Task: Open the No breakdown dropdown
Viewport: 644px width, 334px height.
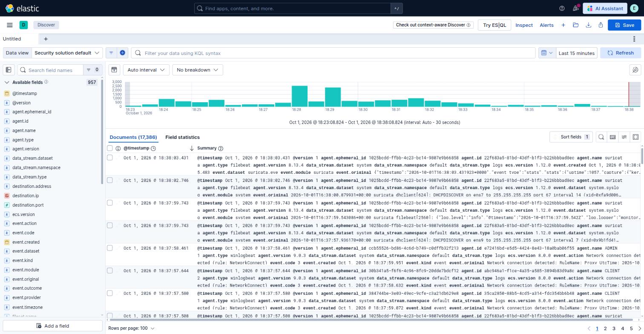Action: [x=198, y=70]
